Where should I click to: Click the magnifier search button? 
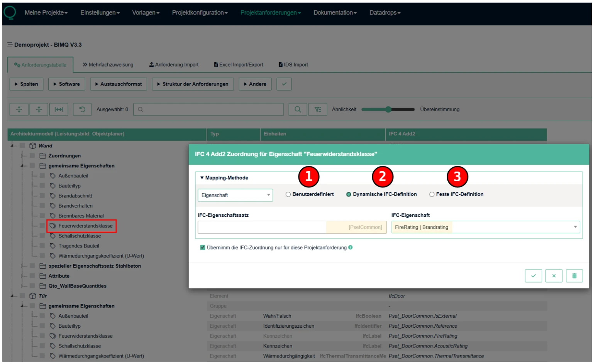298,110
